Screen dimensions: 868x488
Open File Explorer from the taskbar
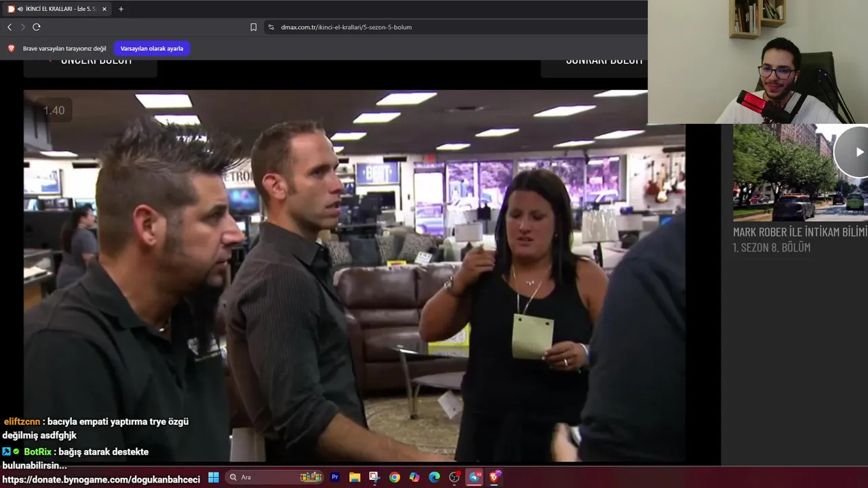pyautogui.click(x=355, y=477)
